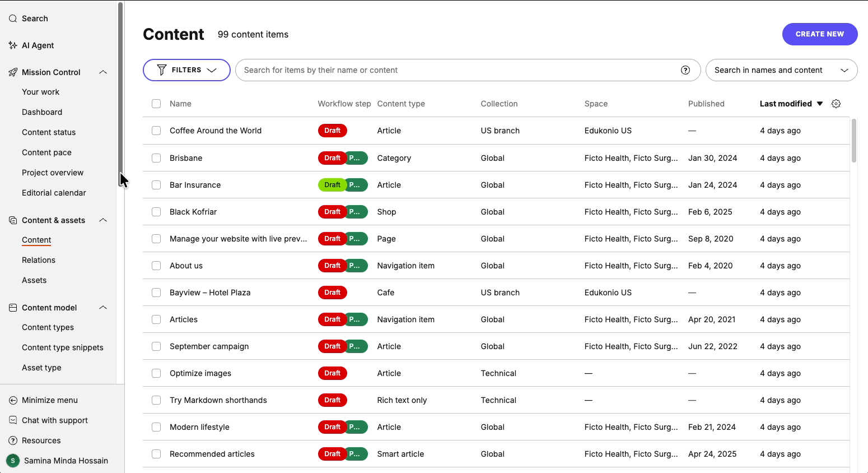Open column settings gear icon

click(836, 104)
